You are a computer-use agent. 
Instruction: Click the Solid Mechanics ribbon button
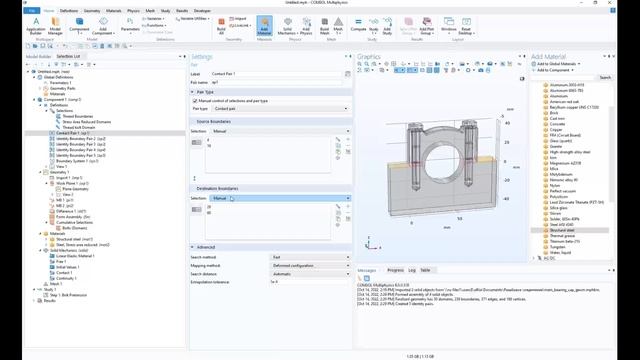(287, 26)
